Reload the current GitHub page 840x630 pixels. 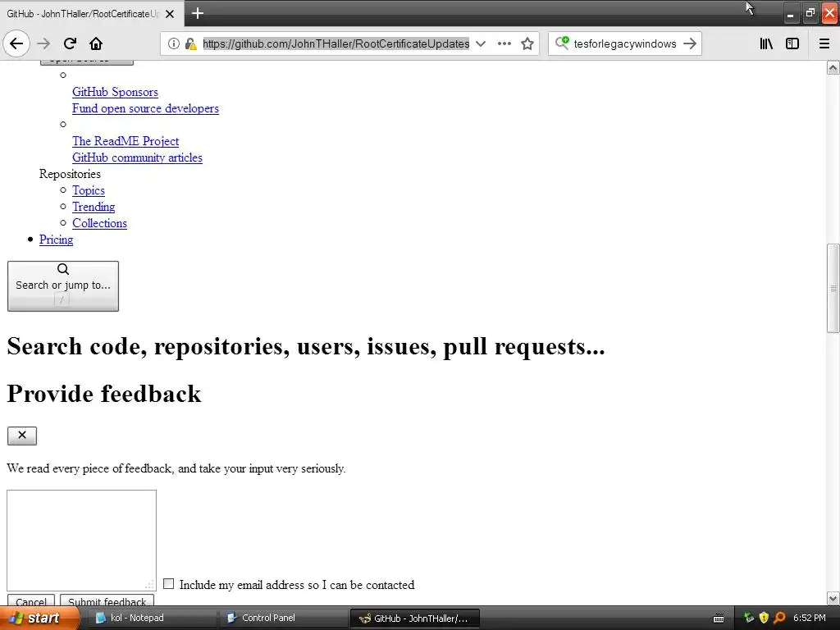point(70,43)
